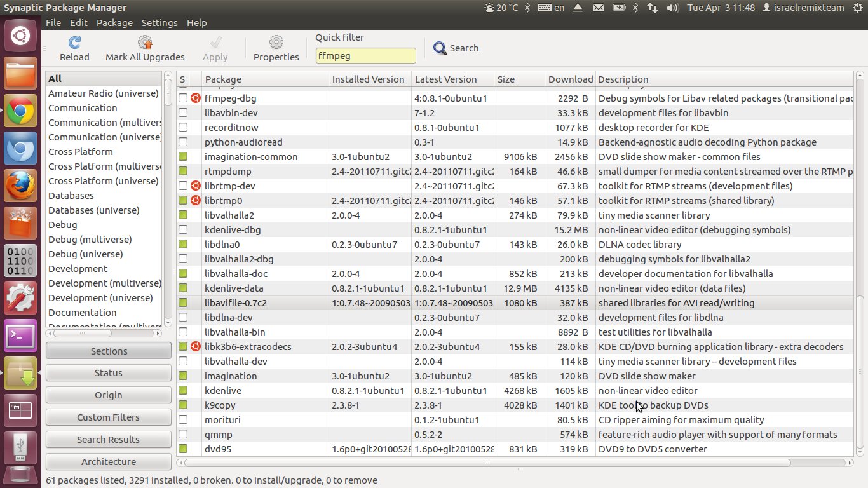Click the Search Results button
The height and width of the screenshot is (488, 868).
(109, 440)
